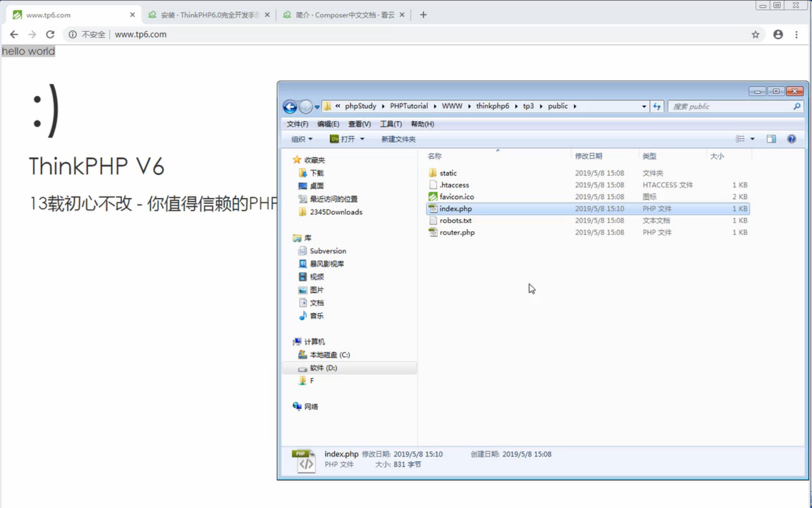Click Explorer's forward button
Image resolution: width=812 pixels, height=508 pixels.
click(305, 106)
